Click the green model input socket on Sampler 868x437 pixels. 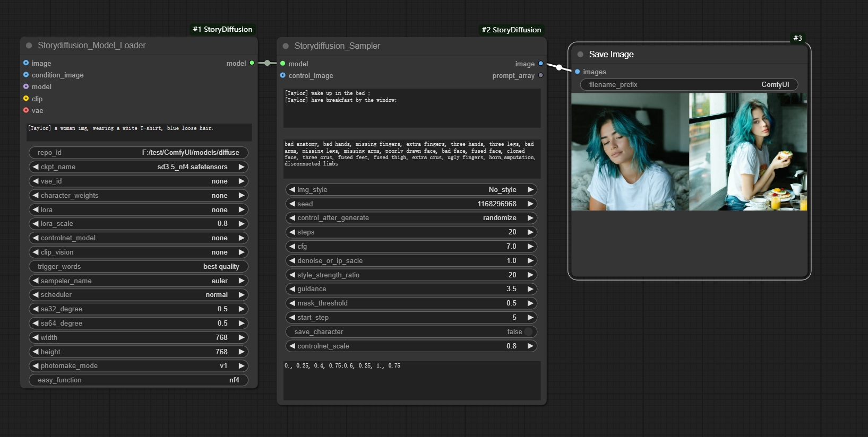(283, 63)
